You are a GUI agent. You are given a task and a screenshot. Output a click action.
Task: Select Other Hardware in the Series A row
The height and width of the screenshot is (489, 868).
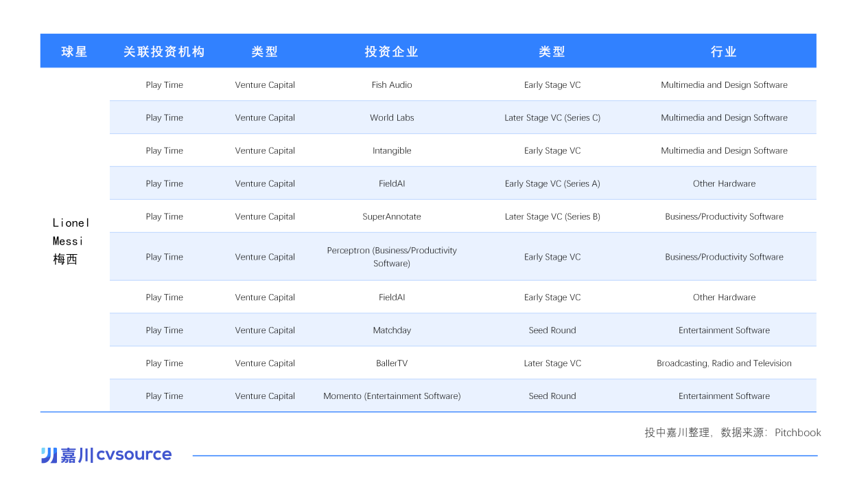click(724, 184)
